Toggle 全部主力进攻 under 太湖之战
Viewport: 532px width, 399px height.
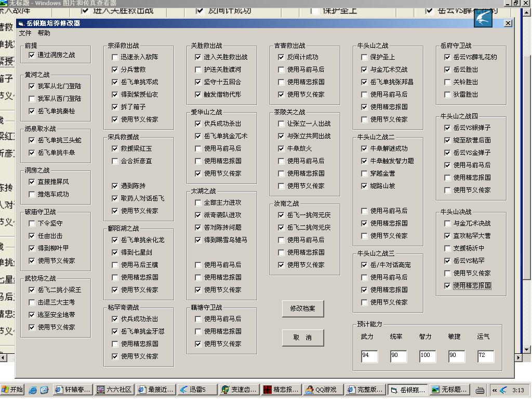point(198,203)
